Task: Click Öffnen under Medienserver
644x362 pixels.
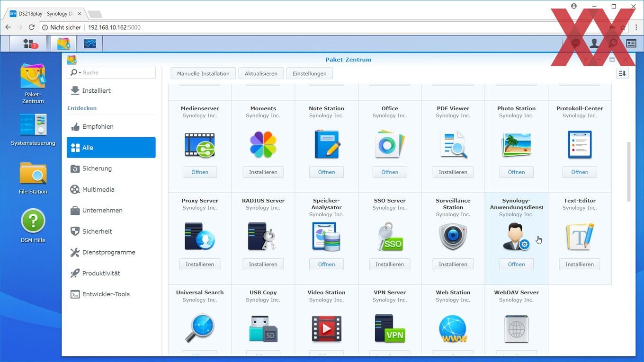Action: tap(200, 172)
